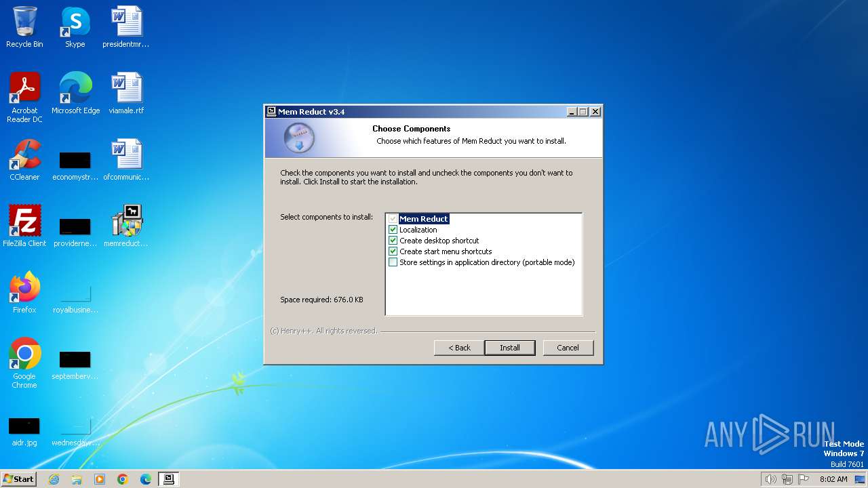Launch Firefox desktop shortcut
868x488 pixels.
(x=24, y=293)
